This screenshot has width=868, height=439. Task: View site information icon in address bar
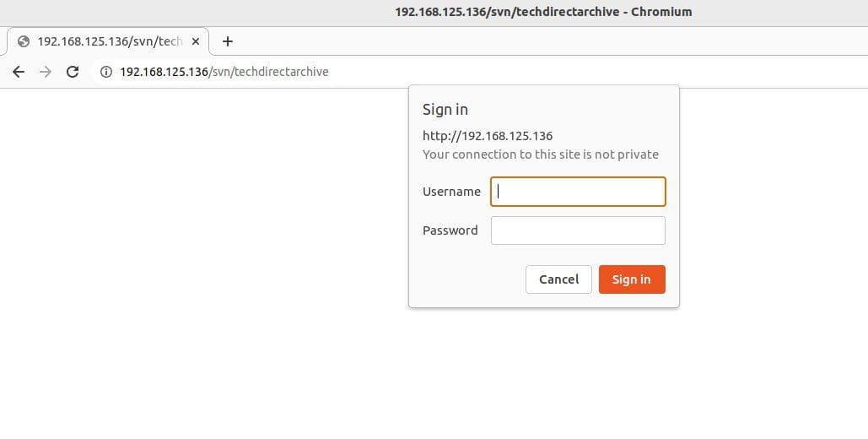[106, 72]
